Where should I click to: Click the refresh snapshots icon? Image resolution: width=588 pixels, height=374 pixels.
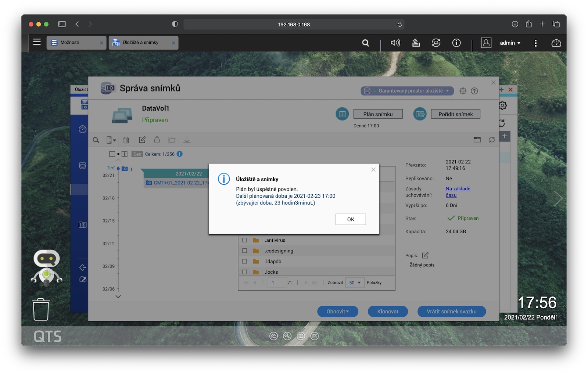click(492, 140)
